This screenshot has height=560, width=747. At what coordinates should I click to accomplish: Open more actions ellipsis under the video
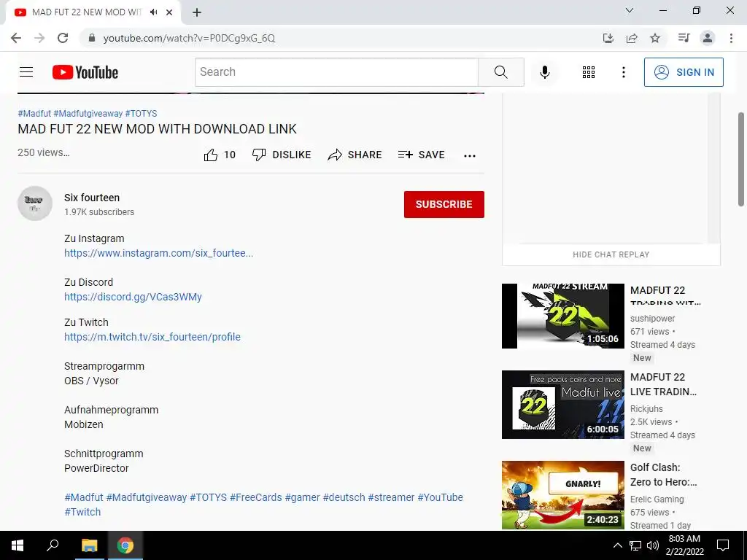[x=470, y=156]
